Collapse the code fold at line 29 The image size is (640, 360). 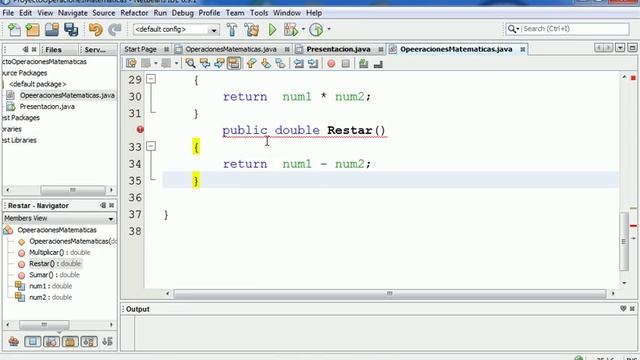151,79
